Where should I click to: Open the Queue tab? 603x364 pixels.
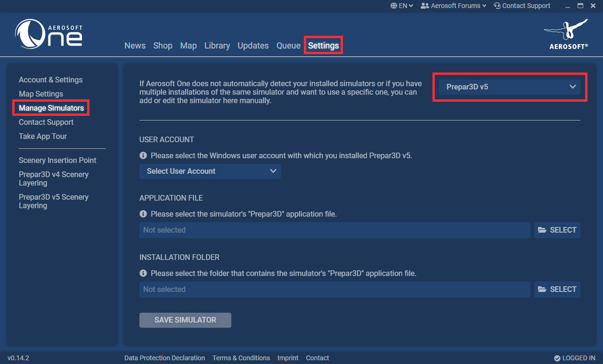point(288,46)
